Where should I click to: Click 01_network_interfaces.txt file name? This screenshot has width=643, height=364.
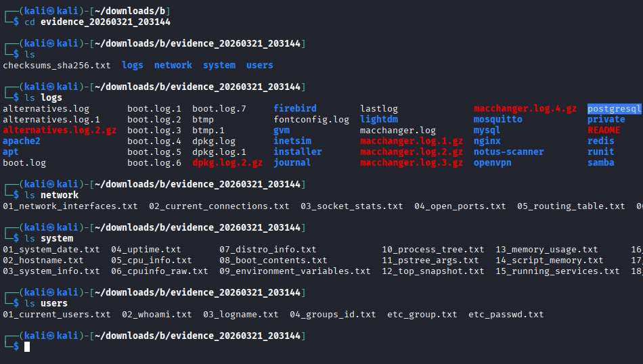[x=70, y=206]
